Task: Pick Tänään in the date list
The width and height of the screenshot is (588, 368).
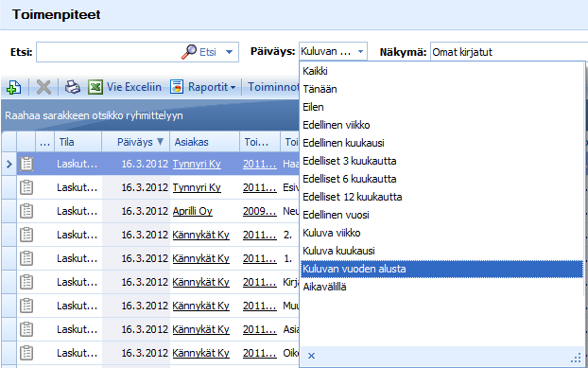Action: coord(320,89)
